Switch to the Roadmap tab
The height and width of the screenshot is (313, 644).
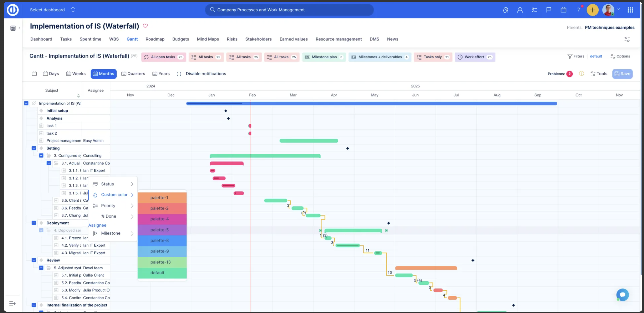pyautogui.click(x=155, y=39)
